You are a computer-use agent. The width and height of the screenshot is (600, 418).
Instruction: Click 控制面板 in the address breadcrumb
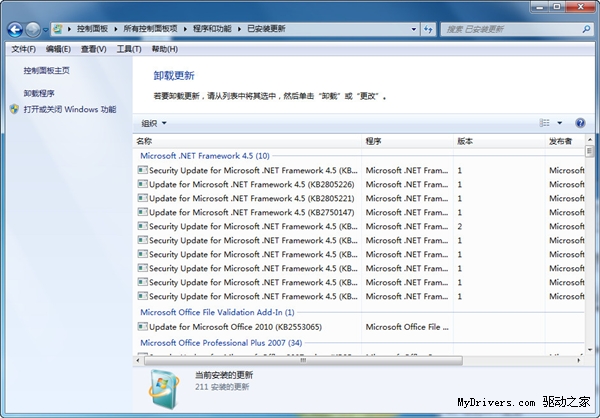92,29
